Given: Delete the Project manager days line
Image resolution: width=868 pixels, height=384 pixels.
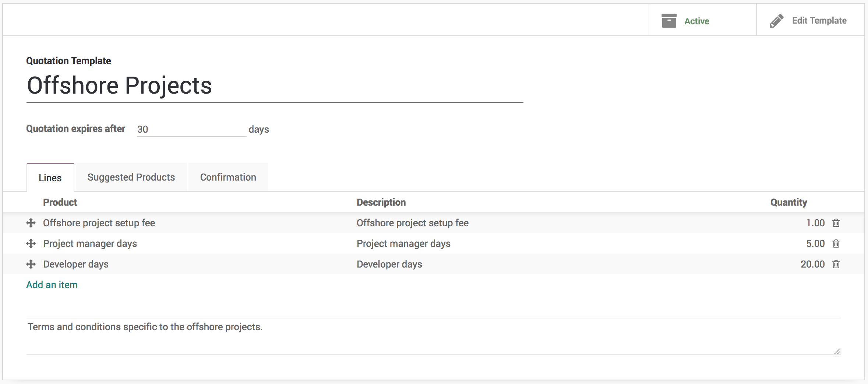Looking at the screenshot, I should 836,244.
